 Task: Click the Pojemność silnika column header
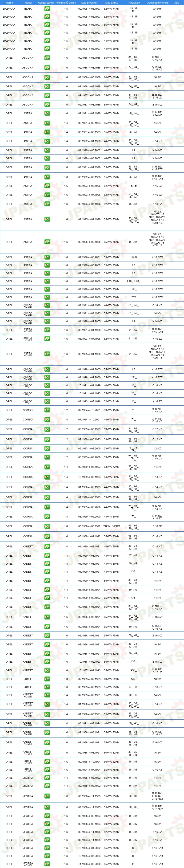[66, 2]
